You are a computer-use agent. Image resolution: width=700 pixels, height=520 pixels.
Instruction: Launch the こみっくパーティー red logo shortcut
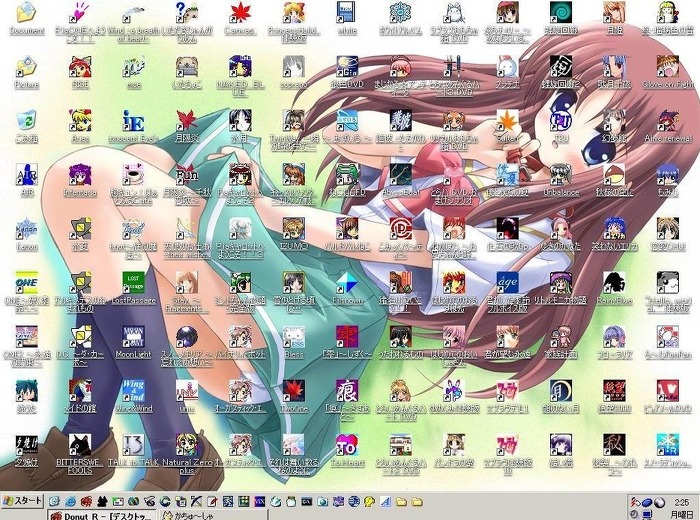(400, 229)
